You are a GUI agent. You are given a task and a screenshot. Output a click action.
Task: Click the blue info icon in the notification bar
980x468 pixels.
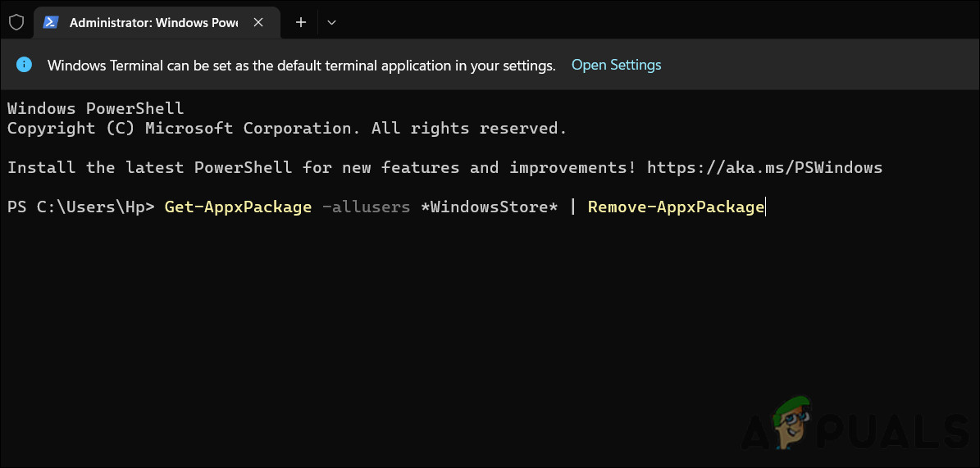25,65
